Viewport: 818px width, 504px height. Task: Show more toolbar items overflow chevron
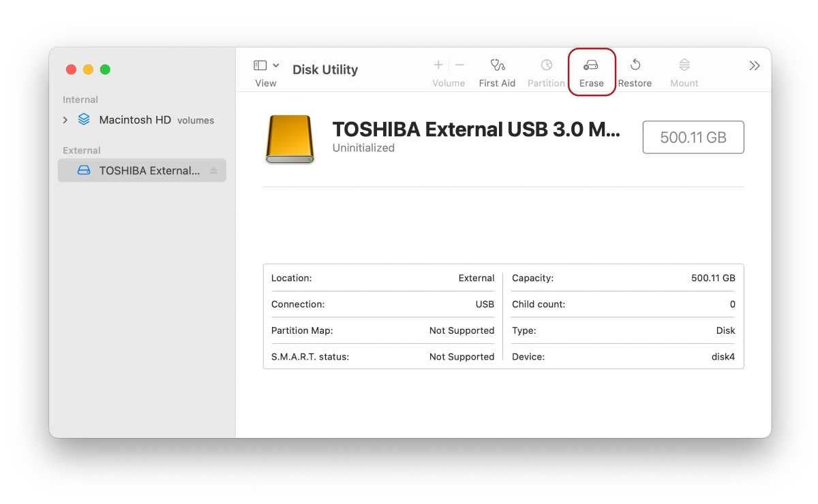[754, 66]
